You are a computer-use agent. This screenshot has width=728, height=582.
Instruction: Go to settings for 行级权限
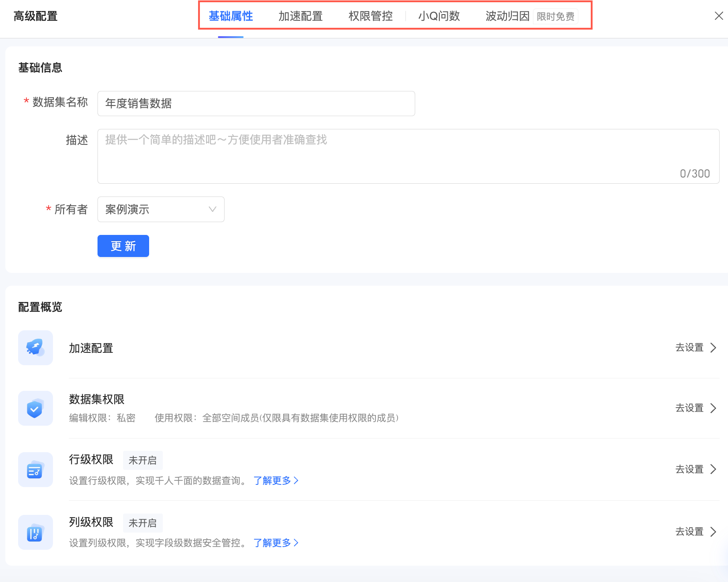pos(696,469)
